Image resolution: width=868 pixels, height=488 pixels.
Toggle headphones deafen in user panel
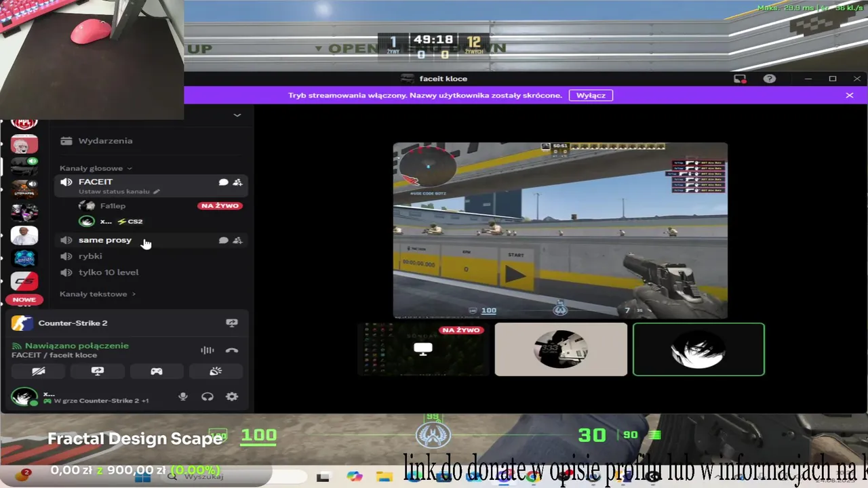pos(208,396)
